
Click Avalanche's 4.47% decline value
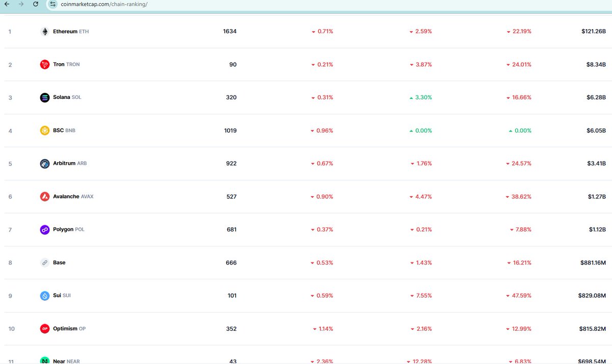(421, 196)
